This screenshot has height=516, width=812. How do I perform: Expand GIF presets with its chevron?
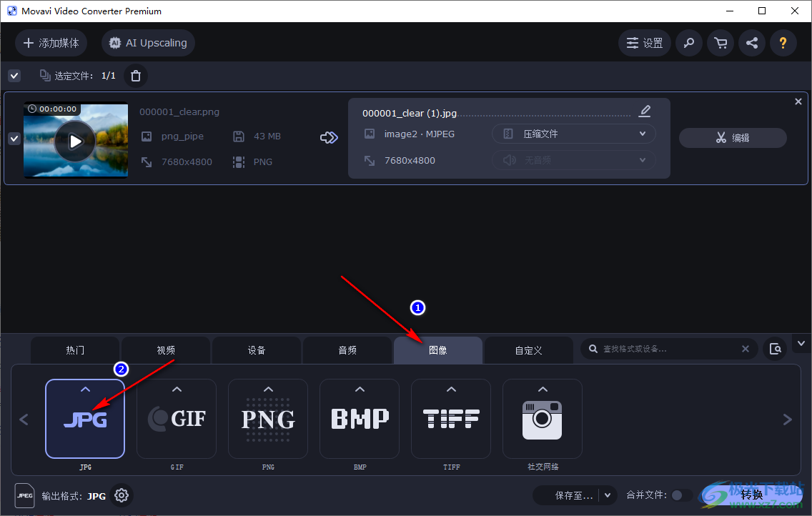click(x=177, y=390)
